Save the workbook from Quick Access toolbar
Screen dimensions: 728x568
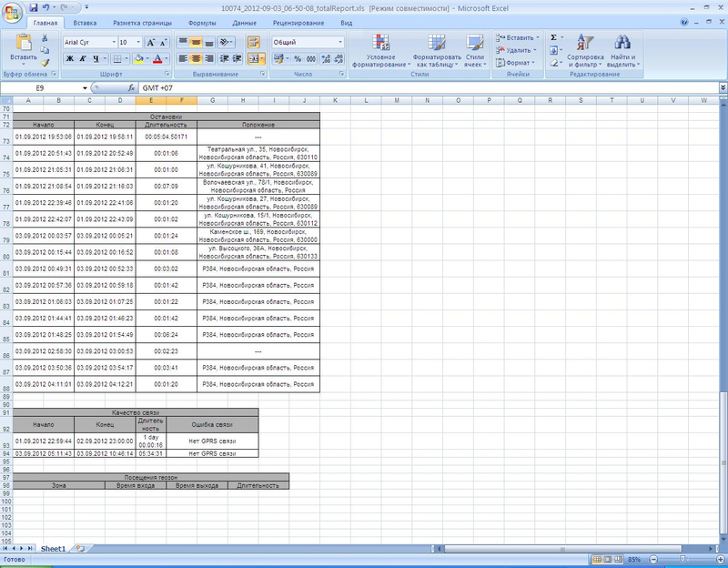33,6
